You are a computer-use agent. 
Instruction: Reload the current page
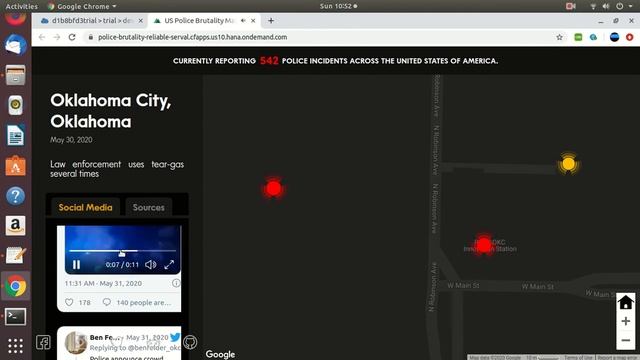pos(72,37)
